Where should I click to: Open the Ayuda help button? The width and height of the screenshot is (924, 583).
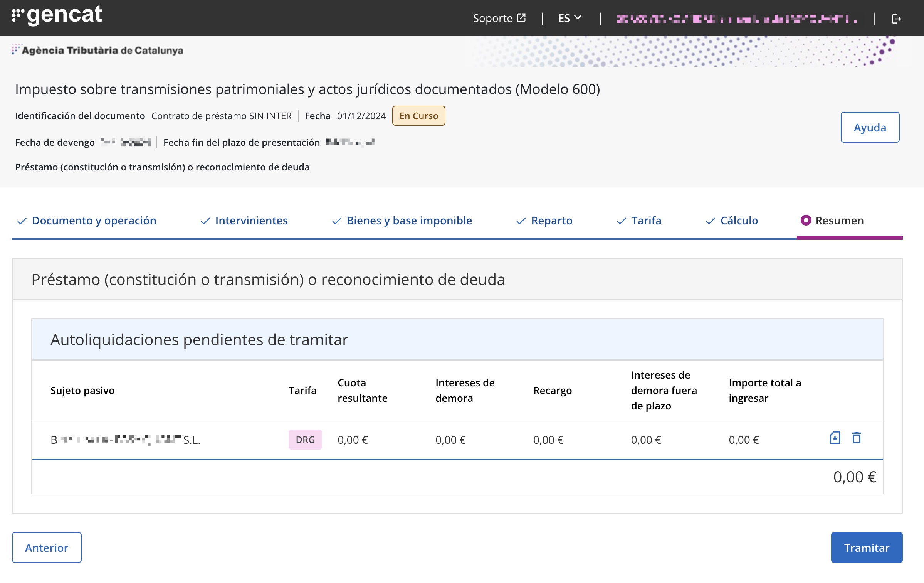[870, 127]
